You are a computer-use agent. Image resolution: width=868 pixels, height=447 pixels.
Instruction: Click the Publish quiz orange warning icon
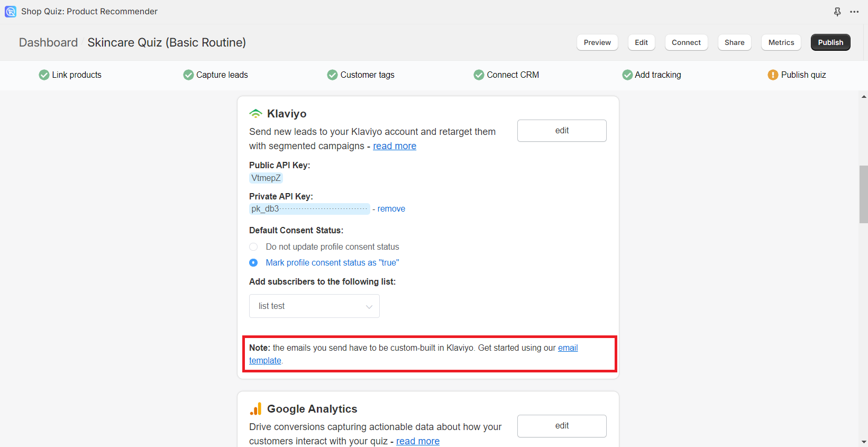pyautogui.click(x=773, y=75)
